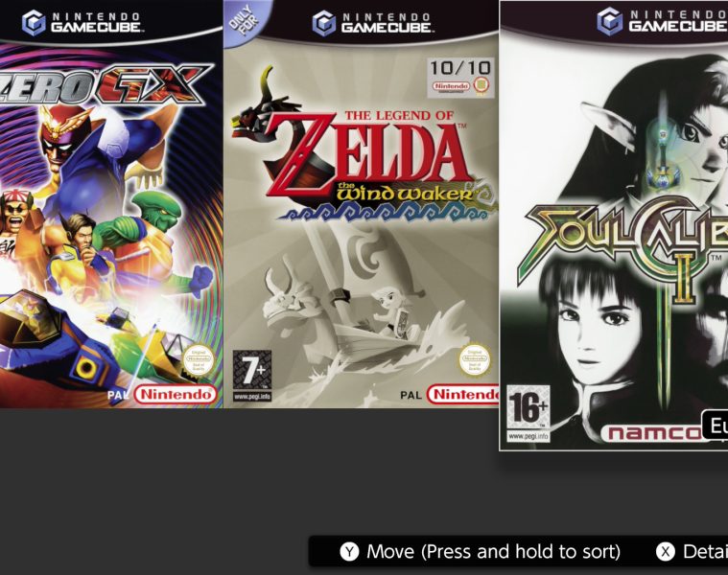728x575 pixels.
Task: Click the Y button Move icon
Action: click(349, 552)
